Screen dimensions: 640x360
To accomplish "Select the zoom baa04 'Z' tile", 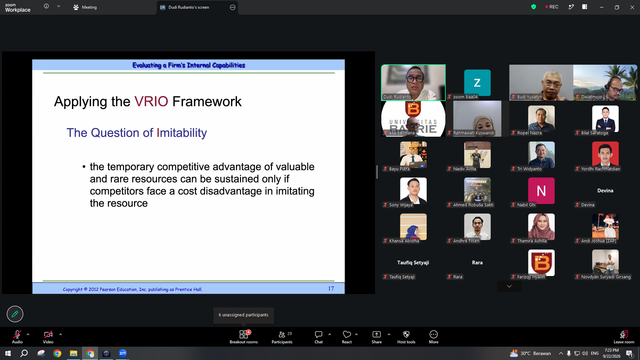I will [477, 82].
